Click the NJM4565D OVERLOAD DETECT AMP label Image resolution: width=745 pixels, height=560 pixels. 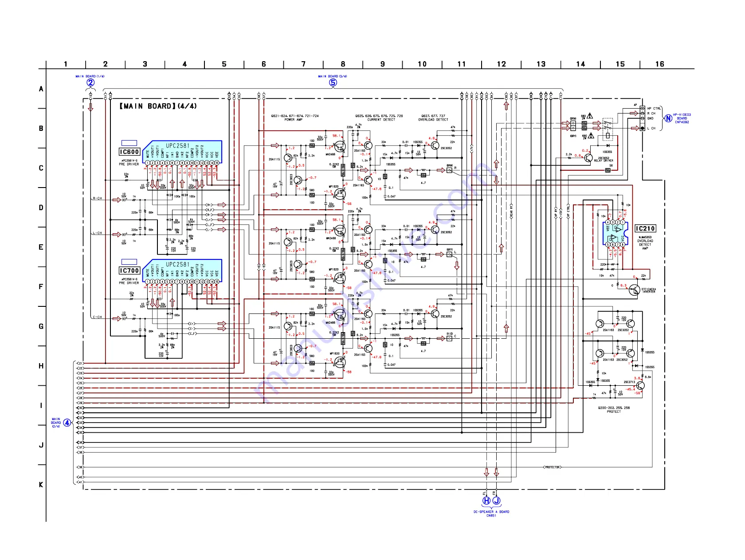[645, 243]
